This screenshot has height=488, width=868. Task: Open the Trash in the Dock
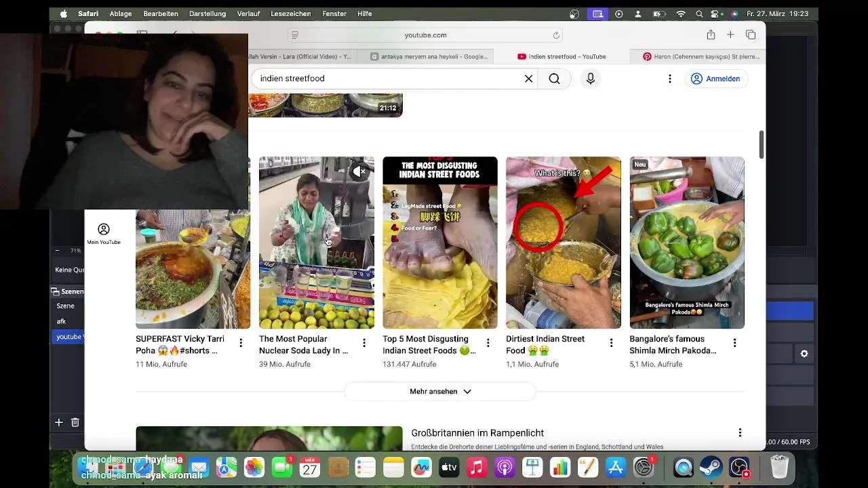780,468
